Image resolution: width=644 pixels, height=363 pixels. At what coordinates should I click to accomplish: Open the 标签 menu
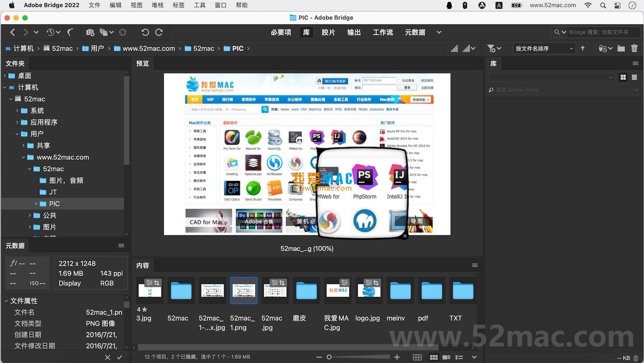(x=179, y=5)
